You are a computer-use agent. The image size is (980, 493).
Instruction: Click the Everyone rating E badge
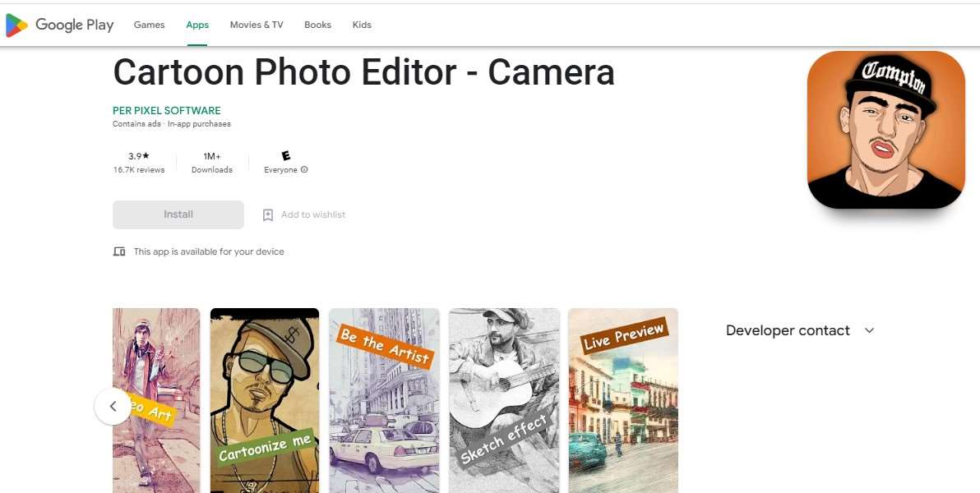(x=286, y=155)
